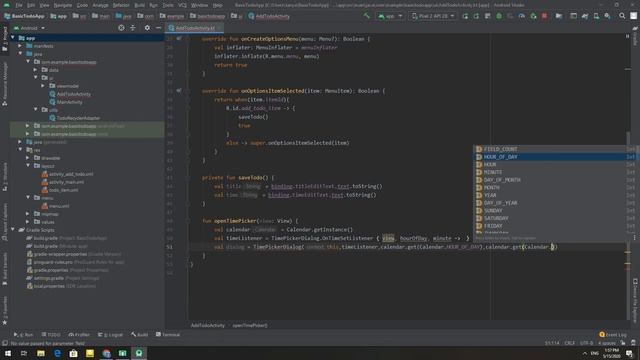Choose MINUTE from autocomplete list
The width and height of the screenshot is (640, 360).
click(x=555, y=172)
